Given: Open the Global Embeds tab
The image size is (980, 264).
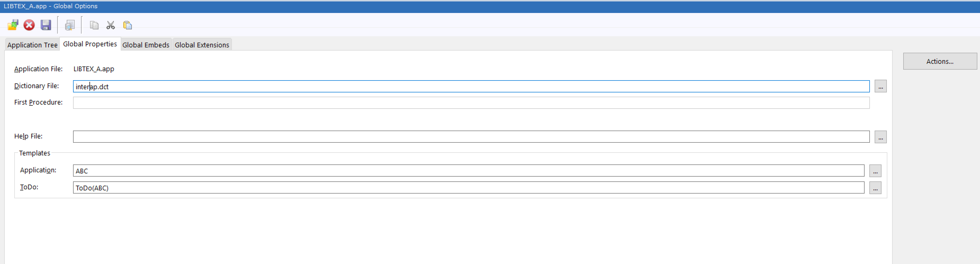Looking at the screenshot, I should pos(146,45).
